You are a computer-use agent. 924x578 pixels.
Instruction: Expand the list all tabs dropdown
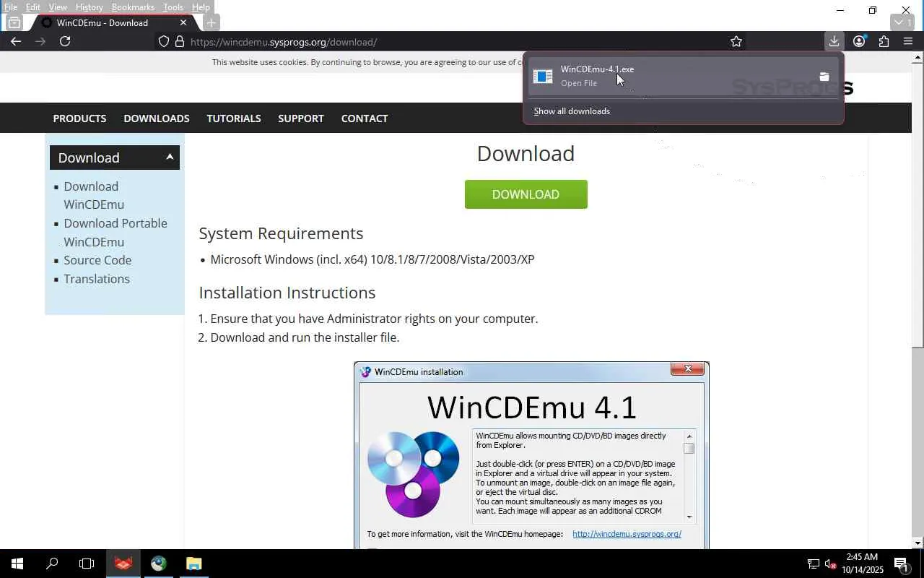pos(903,22)
